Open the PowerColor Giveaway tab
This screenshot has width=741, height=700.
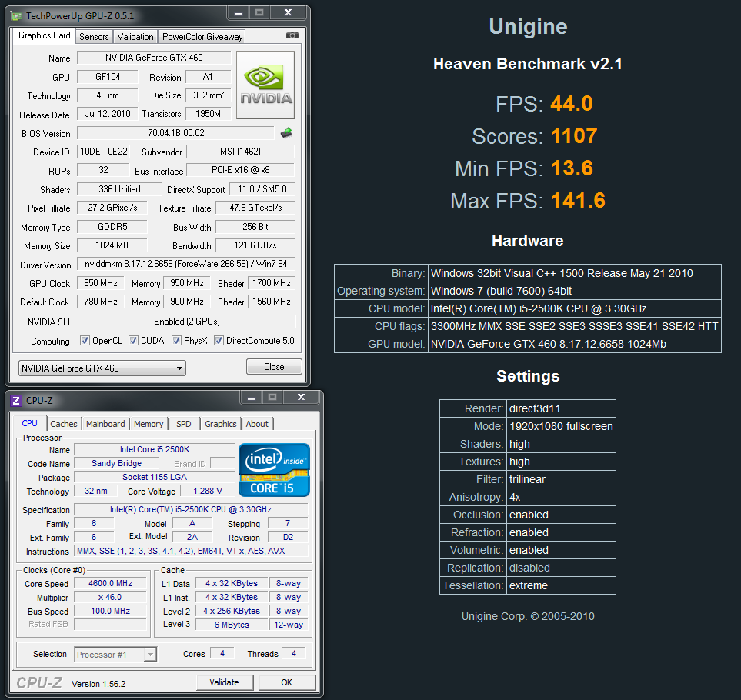[202, 37]
